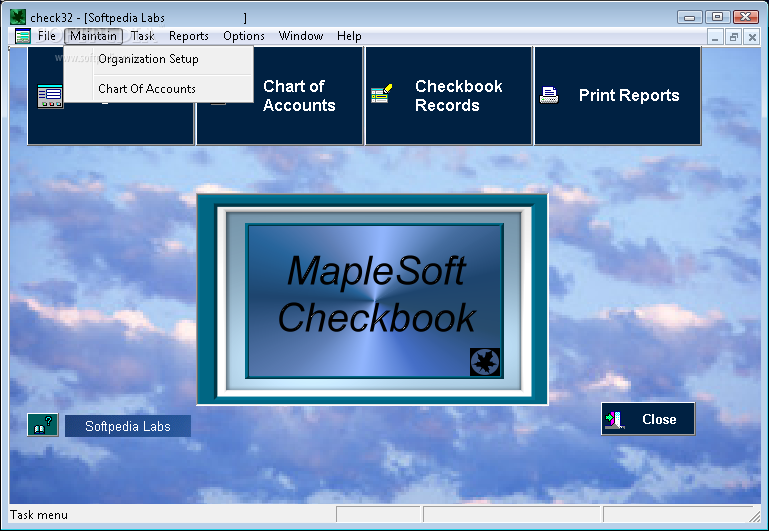Click the MapleSoft Checkbook splash panel
769x531 pixels.
[374, 301]
